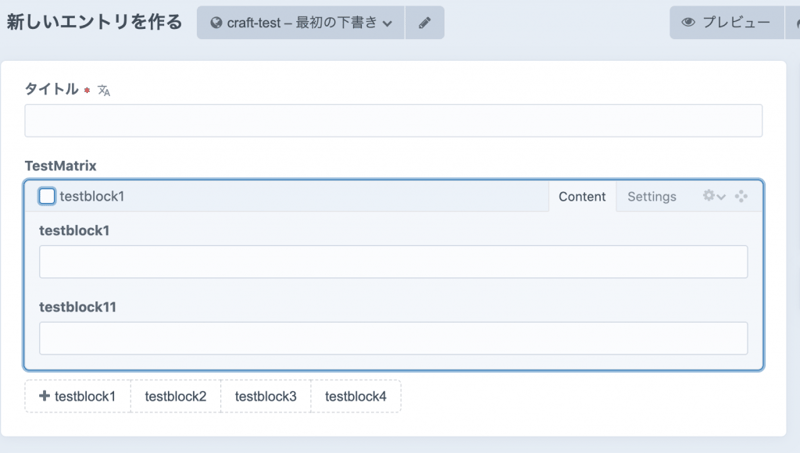Click the eye icon in プレビュー button
The width and height of the screenshot is (800, 453).
click(688, 23)
